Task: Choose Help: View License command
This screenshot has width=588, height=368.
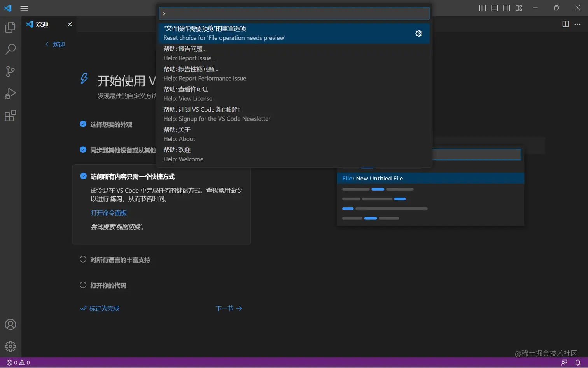Action: pyautogui.click(x=294, y=94)
